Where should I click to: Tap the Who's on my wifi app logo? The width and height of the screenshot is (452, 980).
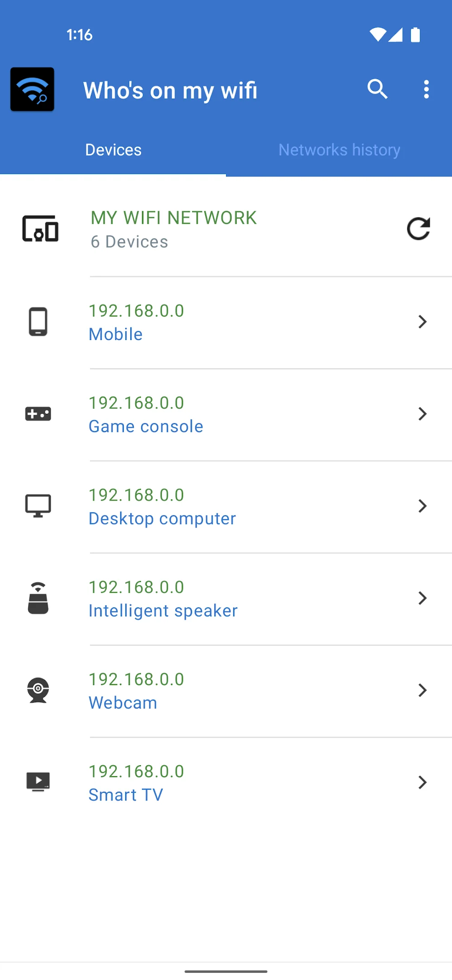(33, 90)
